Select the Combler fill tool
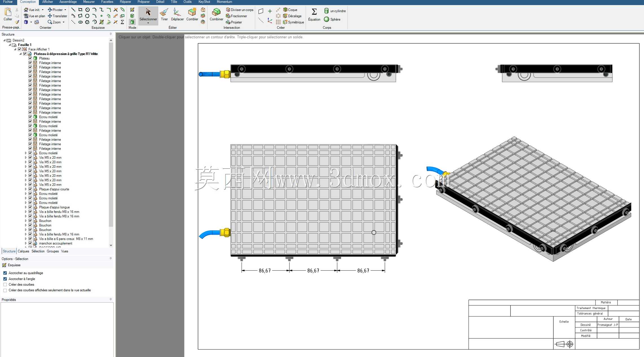Screen dimensions: 644x357 click(192, 15)
